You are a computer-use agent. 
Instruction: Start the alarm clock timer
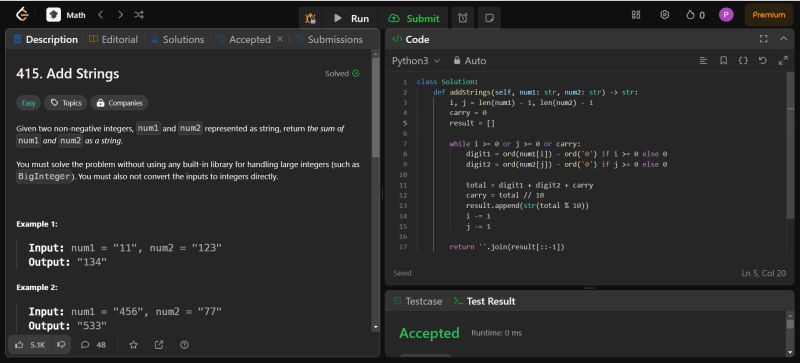(463, 18)
